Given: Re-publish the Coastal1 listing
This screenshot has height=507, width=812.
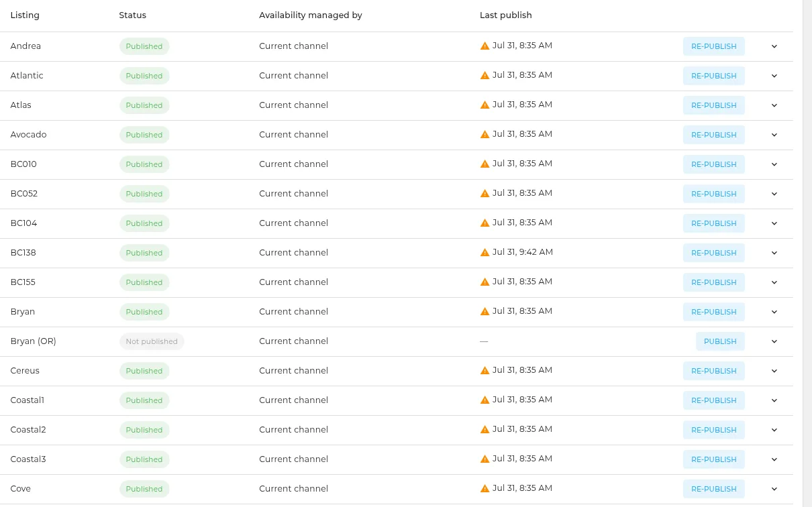Looking at the screenshot, I should pos(714,400).
